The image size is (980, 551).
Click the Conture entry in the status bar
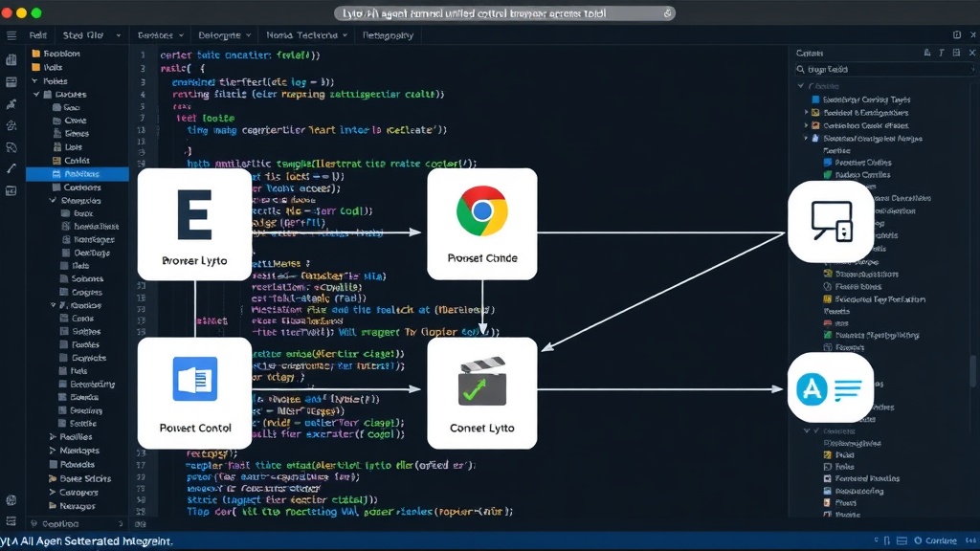pos(936,541)
